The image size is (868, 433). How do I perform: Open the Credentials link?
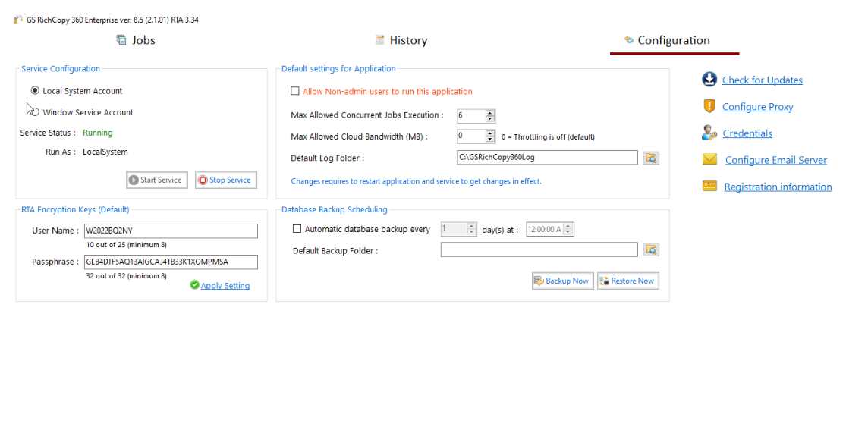pyautogui.click(x=747, y=133)
